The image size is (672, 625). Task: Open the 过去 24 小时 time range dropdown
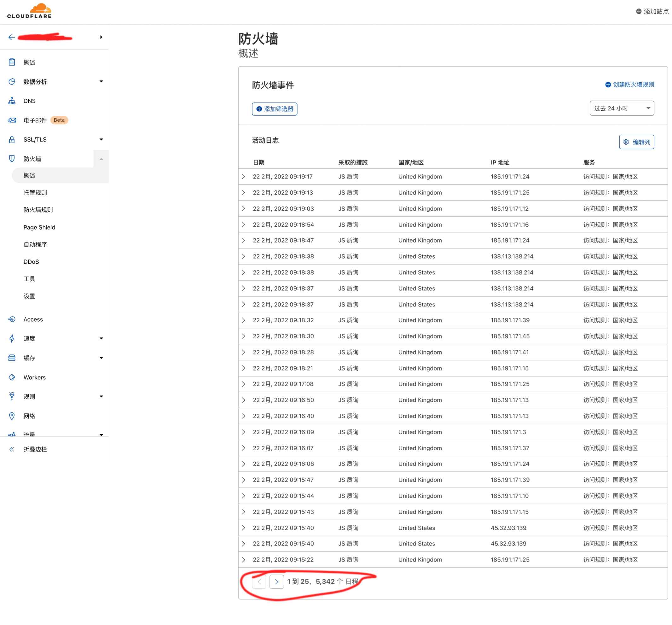coord(622,108)
